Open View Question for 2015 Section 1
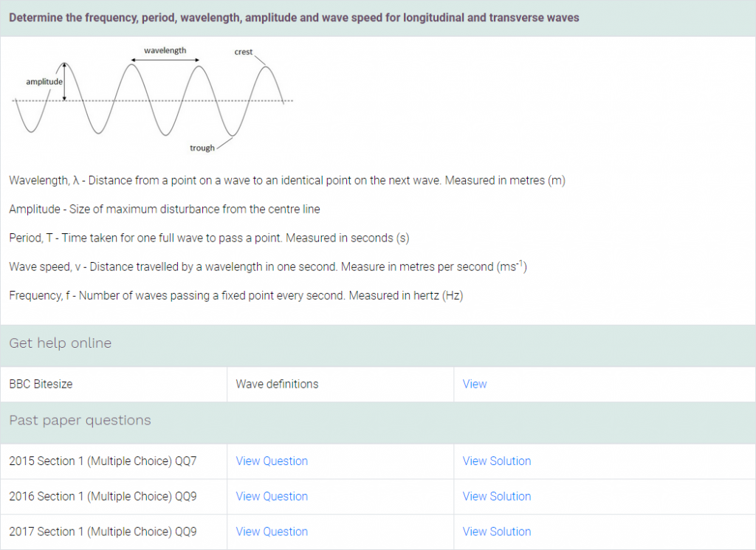Screen dimensions: 756x550 (272, 461)
